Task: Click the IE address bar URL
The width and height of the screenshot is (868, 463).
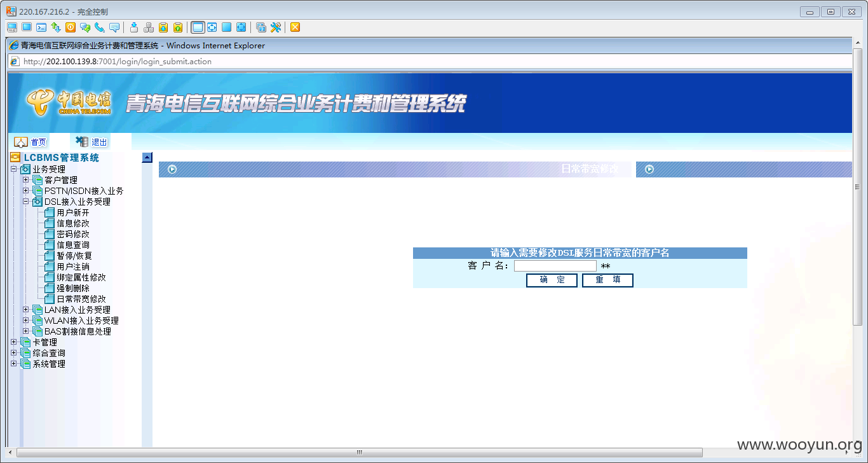Action: point(118,62)
